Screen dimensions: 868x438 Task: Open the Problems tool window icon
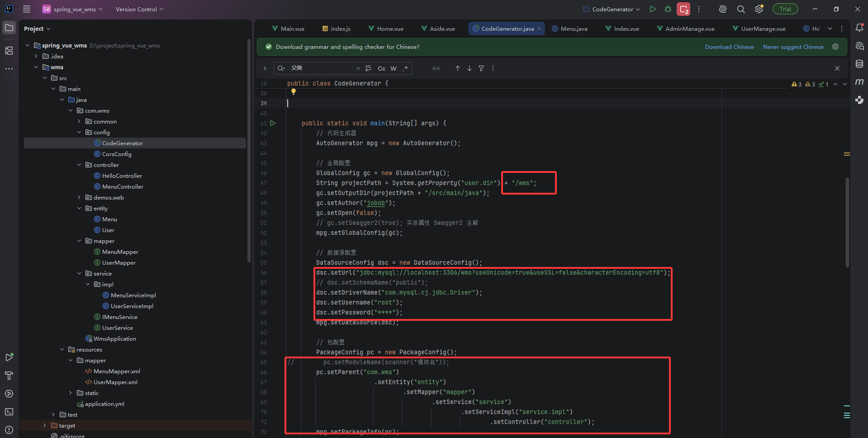pos(9,430)
